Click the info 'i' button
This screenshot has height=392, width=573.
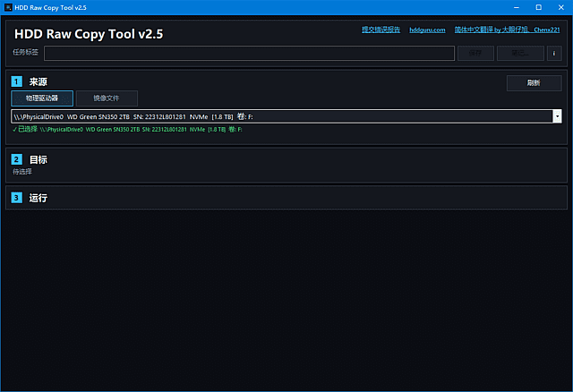(x=554, y=53)
